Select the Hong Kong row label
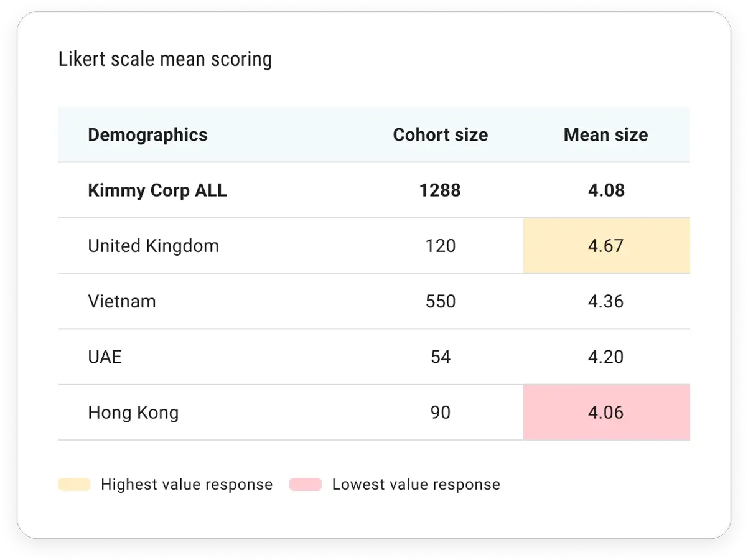The height and width of the screenshot is (560, 748). pos(133,413)
